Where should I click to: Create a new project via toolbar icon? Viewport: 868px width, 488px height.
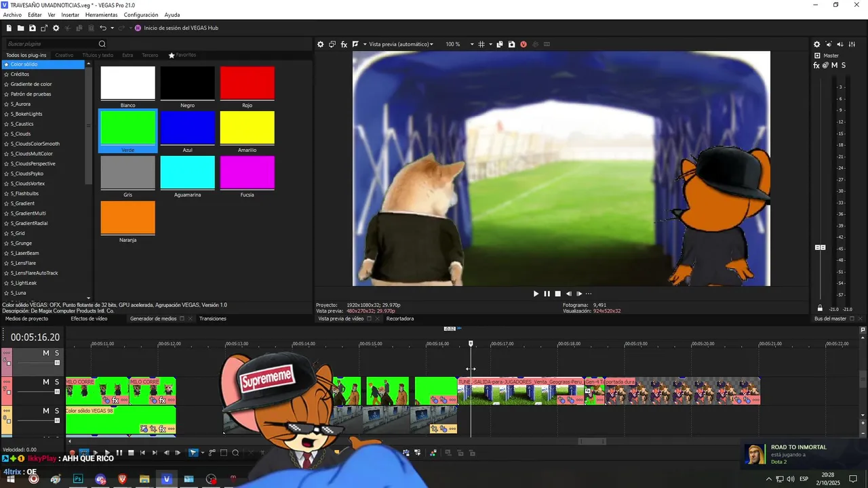point(9,28)
